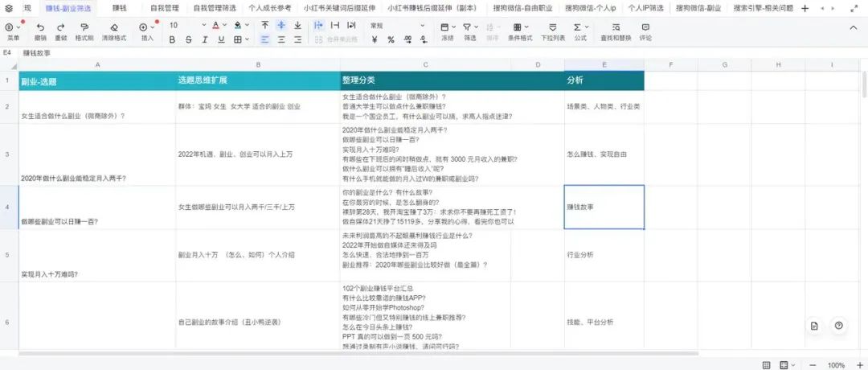Click the font color A icon
The image size is (868, 370).
(216, 26)
